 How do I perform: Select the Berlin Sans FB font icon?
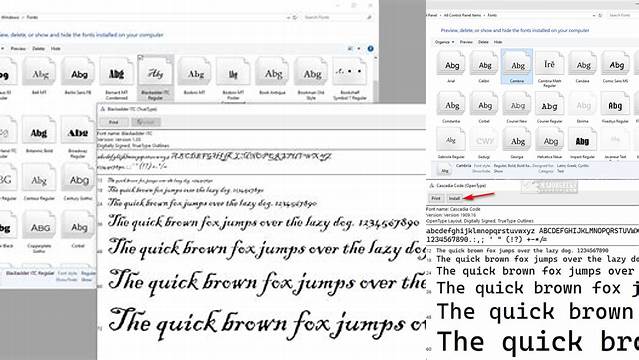78,76
